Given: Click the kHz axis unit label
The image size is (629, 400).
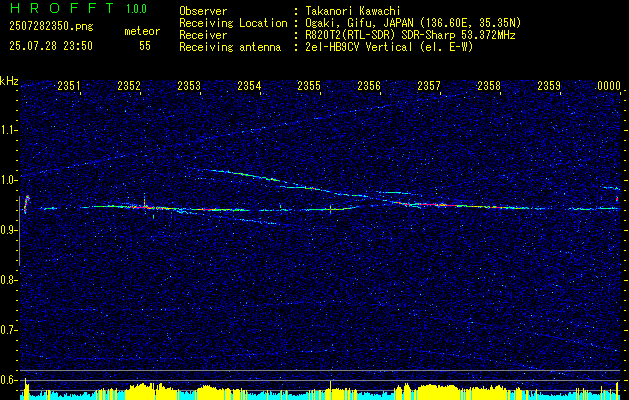Looking at the screenshot, I should click(9, 81).
